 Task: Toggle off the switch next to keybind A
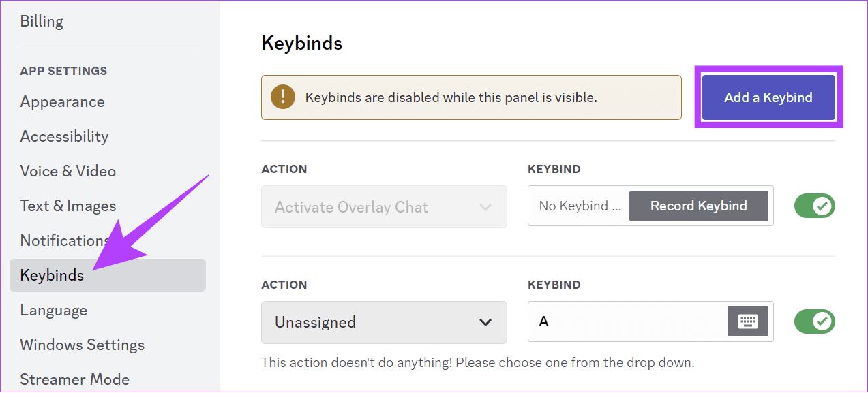(814, 321)
